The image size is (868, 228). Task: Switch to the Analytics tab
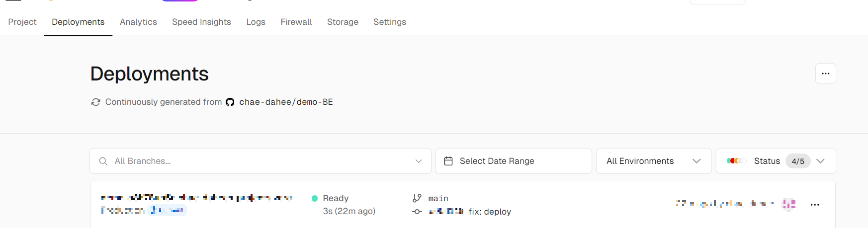[138, 22]
